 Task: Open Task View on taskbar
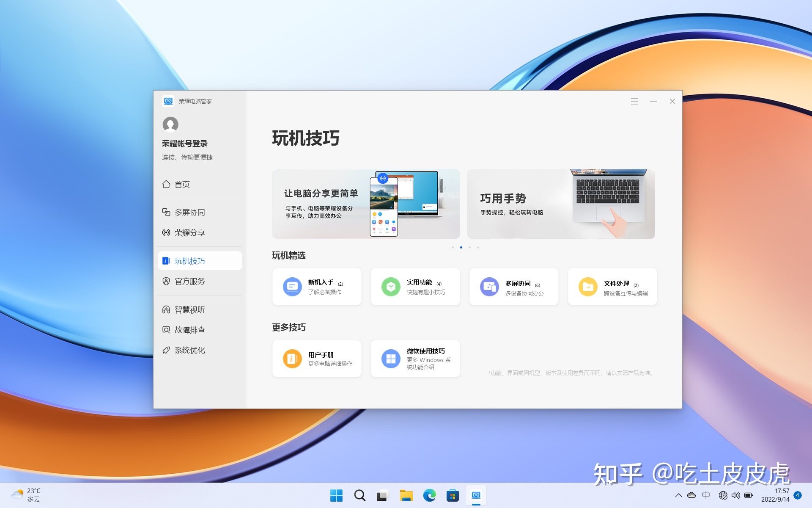pos(383,495)
